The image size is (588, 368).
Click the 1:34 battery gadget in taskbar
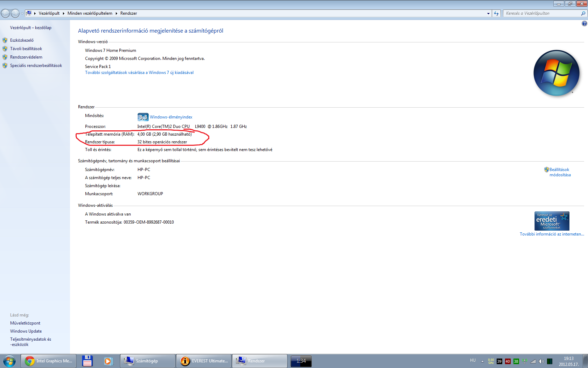(x=301, y=361)
